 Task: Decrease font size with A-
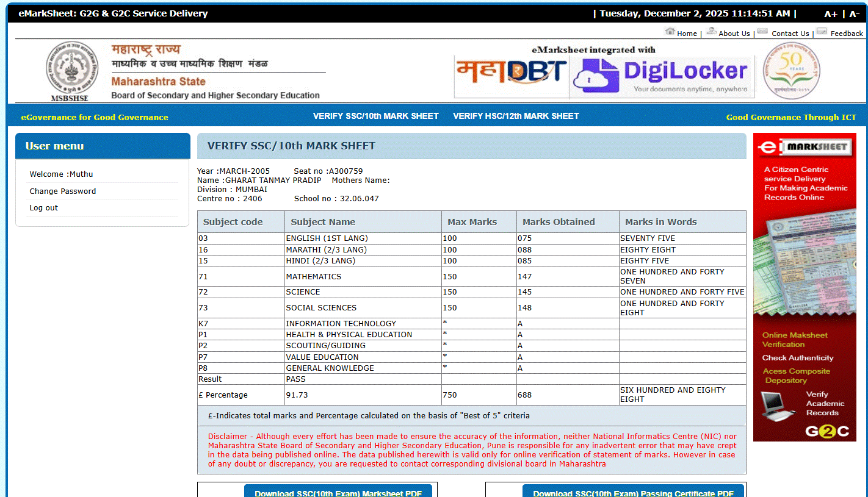pos(854,14)
